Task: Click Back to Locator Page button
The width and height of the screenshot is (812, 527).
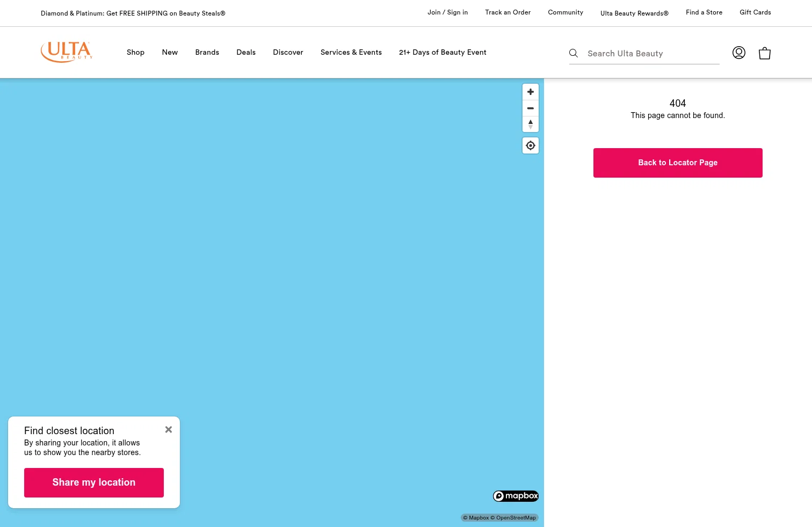Action: coord(678,163)
